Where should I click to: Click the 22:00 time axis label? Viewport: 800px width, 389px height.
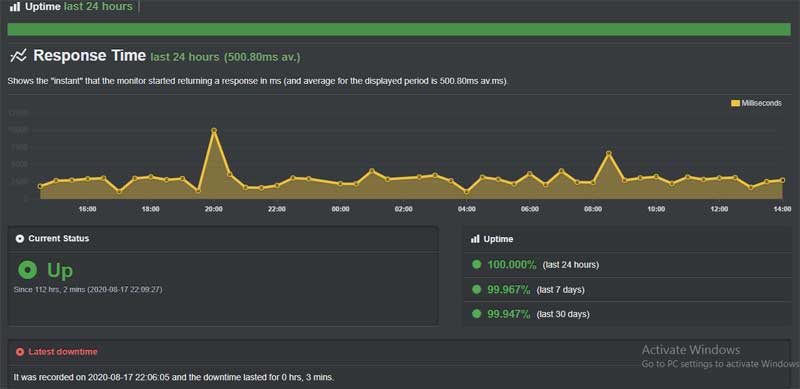click(x=277, y=209)
